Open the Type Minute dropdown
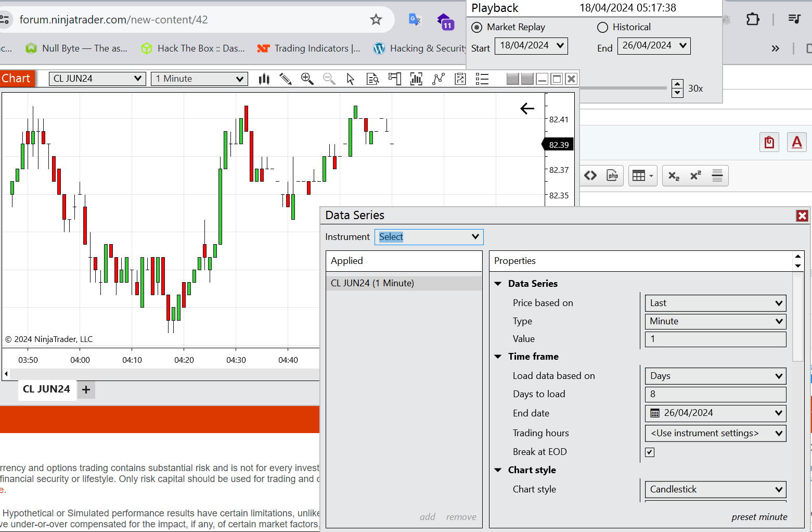This screenshot has width=812, height=532. tap(715, 321)
